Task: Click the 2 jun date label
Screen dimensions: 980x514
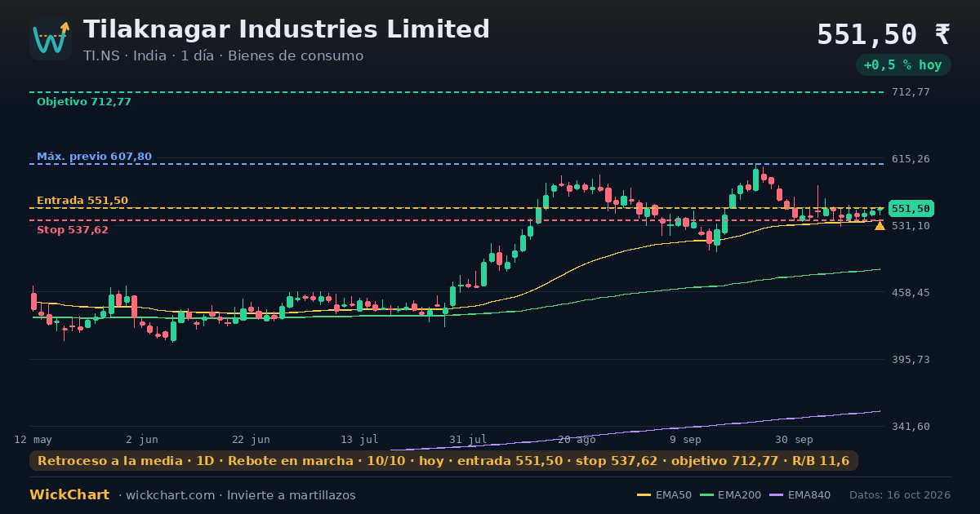Action: pyautogui.click(x=142, y=440)
